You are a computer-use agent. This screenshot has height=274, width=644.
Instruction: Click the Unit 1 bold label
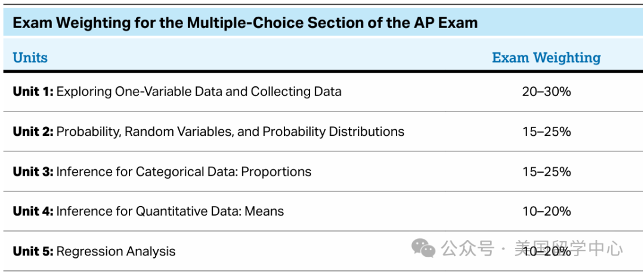33,91
